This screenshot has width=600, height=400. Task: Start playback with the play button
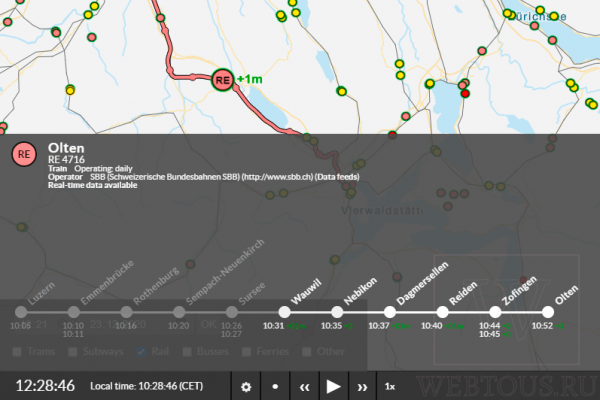[333, 387]
